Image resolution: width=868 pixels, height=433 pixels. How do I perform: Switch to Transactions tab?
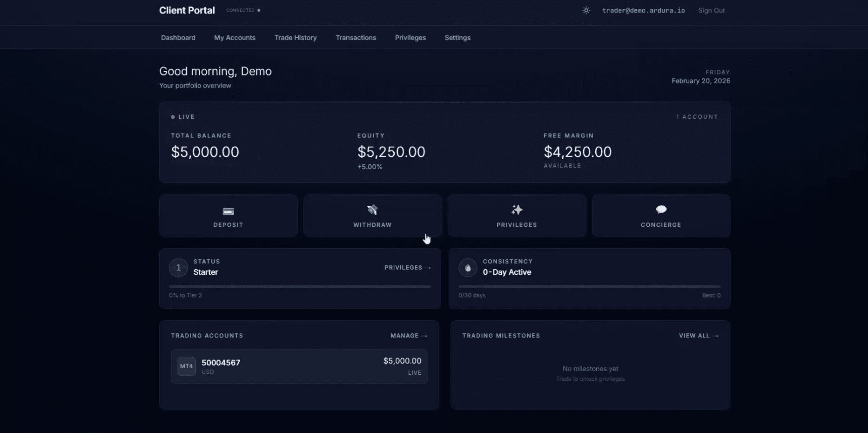356,38
